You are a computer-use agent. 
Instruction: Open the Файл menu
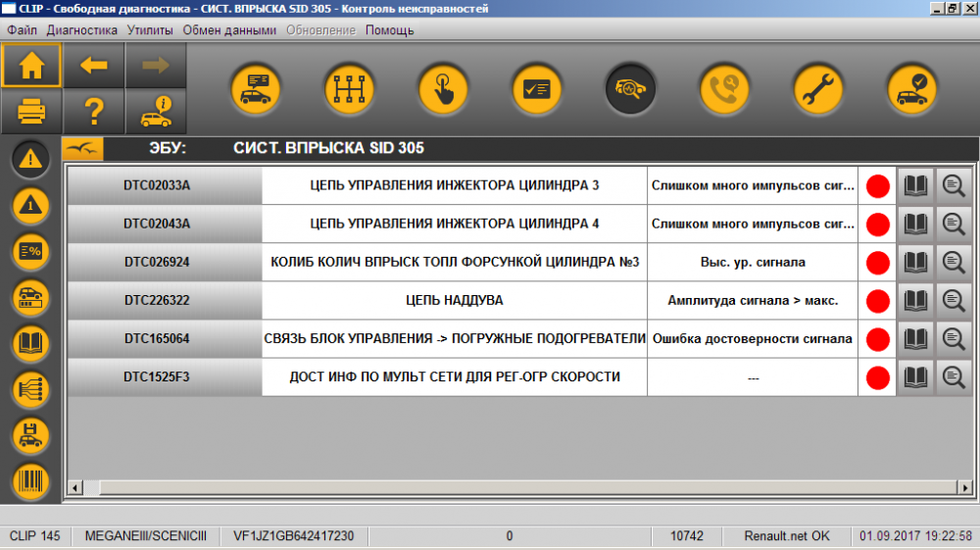pyautogui.click(x=22, y=30)
